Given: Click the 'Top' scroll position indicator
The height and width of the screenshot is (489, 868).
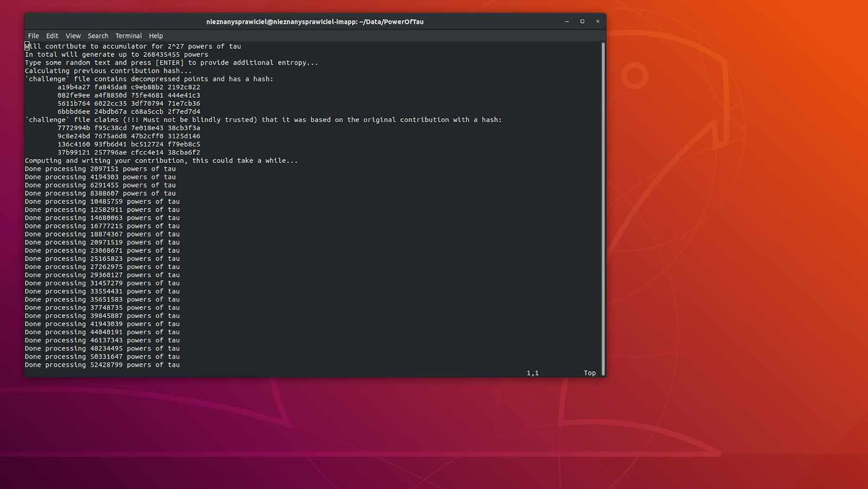Looking at the screenshot, I should click(589, 373).
